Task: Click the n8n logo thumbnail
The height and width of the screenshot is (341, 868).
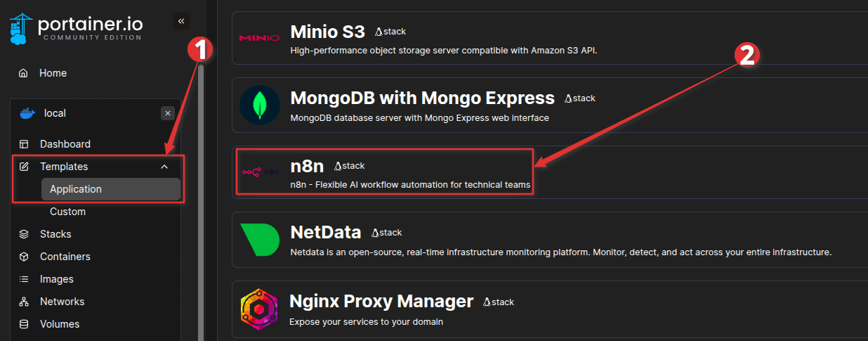Action: click(x=259, y=171)
